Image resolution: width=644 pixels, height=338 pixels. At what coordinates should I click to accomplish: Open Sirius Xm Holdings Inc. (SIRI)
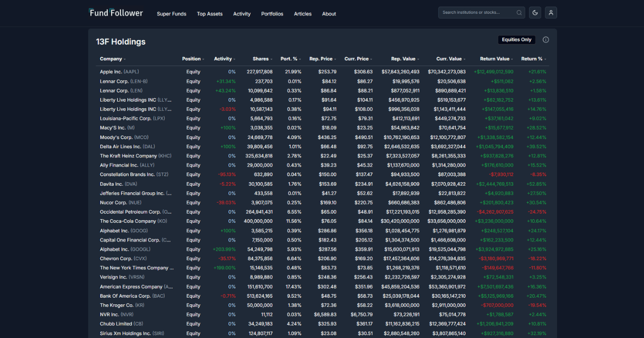[132, 333]
